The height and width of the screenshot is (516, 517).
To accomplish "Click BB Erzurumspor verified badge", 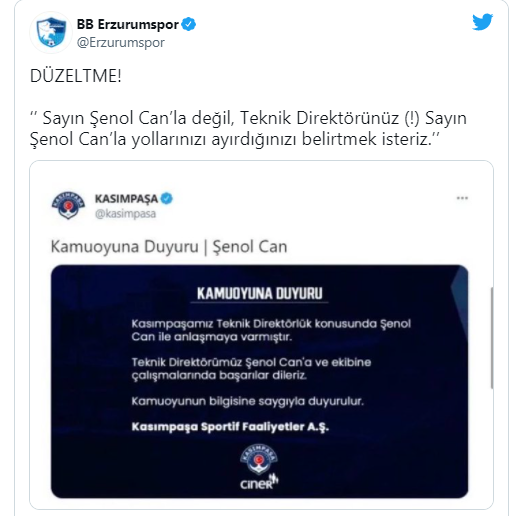I will click(x=189, y=24).
